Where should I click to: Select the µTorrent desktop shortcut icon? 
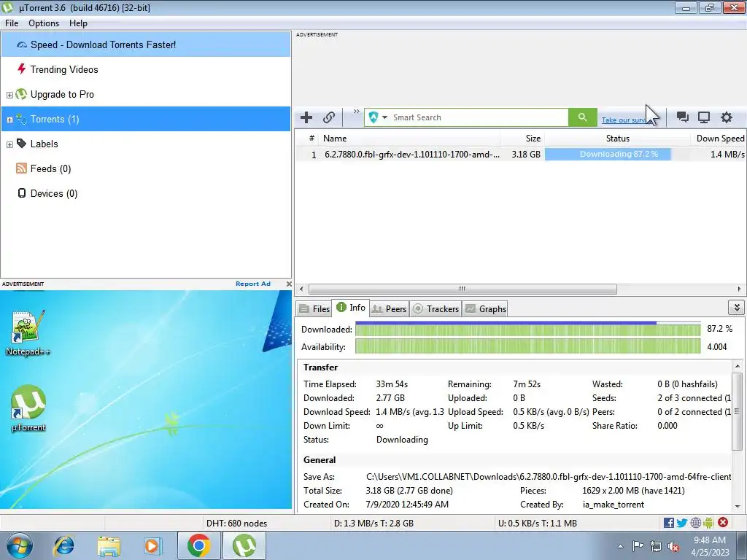tap(28, 408)
